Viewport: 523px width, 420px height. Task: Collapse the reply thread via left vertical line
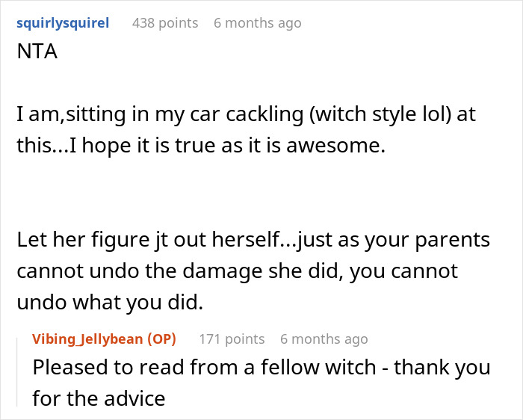click(x=17, y=372)
